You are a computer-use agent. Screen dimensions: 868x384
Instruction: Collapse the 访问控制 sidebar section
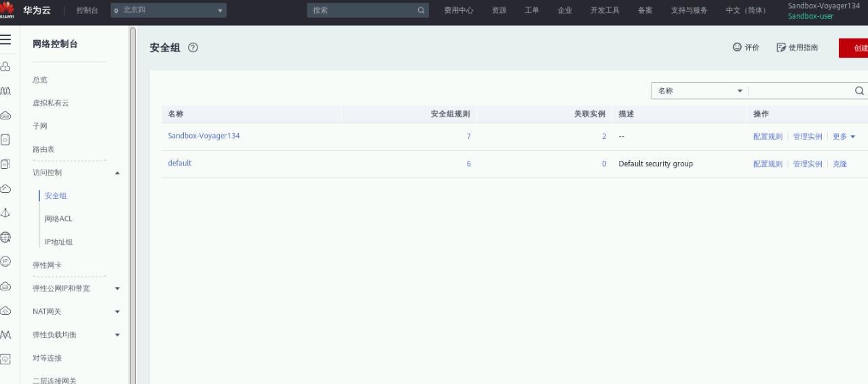click(117, 173)
